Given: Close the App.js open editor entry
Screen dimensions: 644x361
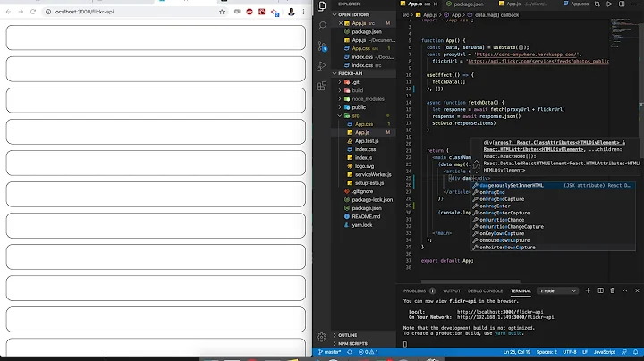Looking at the screenshot, I should pyautogui.click(x=341, y=23).
